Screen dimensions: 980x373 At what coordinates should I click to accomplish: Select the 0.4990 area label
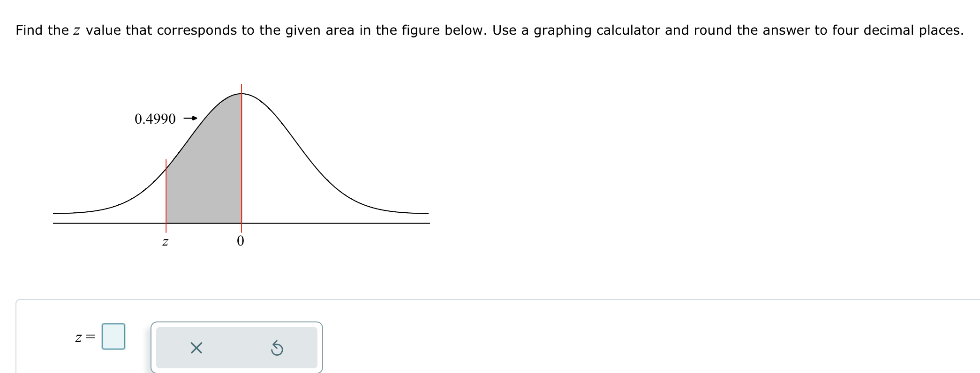[x=155, y=119]
